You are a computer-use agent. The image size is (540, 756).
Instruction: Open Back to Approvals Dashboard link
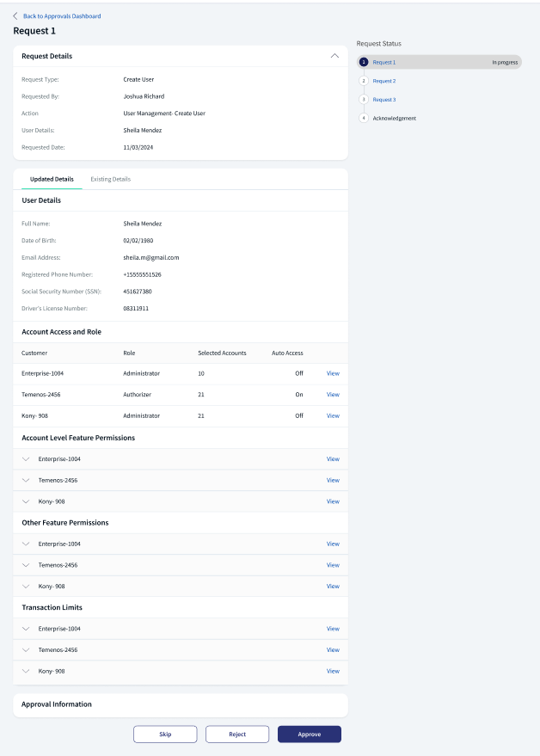coord(62,15)
